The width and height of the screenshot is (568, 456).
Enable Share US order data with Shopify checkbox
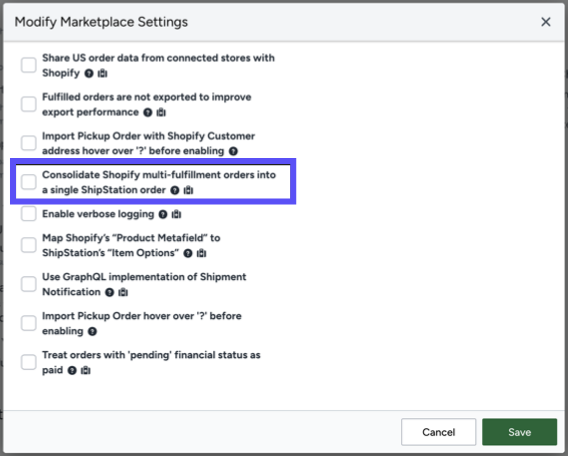pos(29,65)
